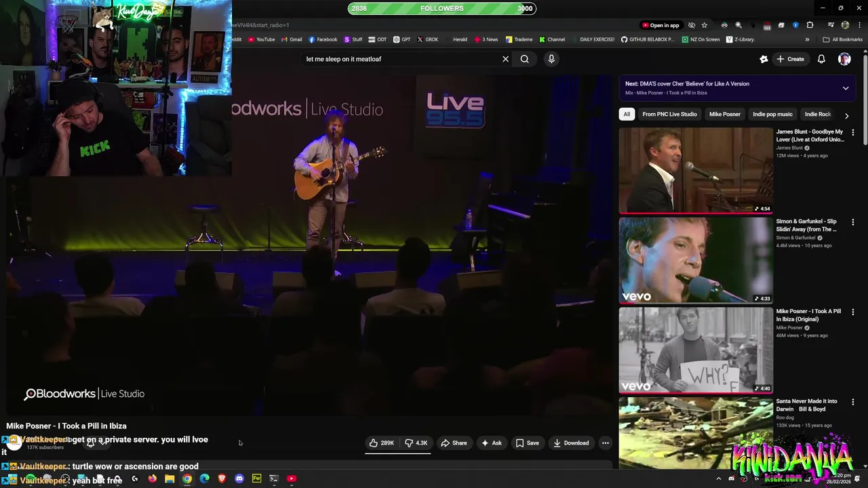The width and height of the screenshot is (868, 488).
Task: Open Microsoft Edge from taskbar
Action: [x=204, y=479]
